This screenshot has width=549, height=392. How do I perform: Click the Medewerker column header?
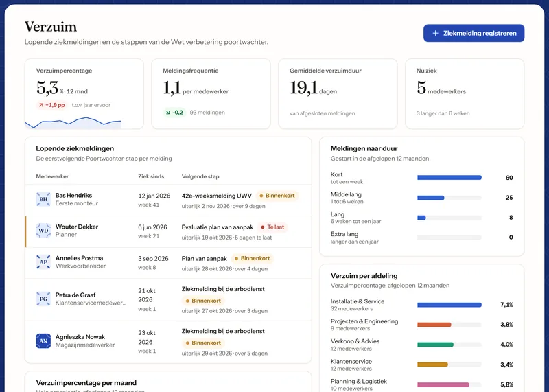pos(52,176)
